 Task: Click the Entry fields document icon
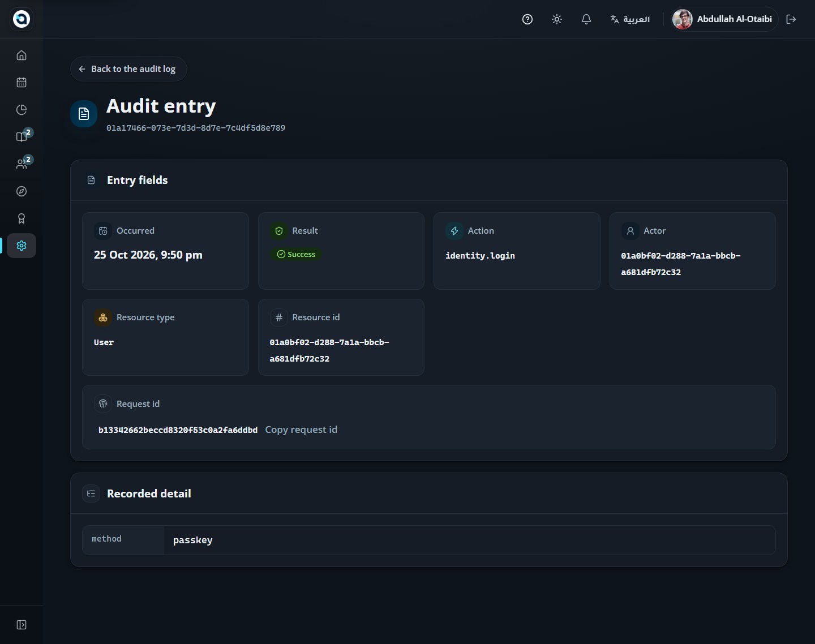point(91,180)
